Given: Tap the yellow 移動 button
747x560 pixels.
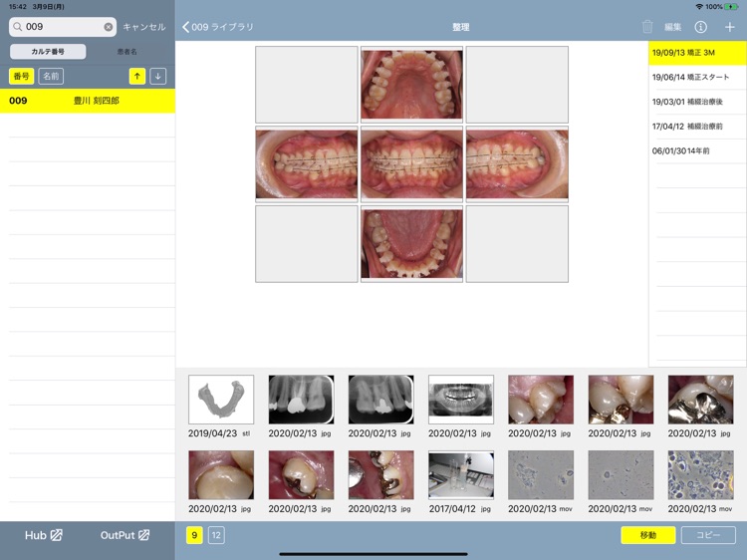Looking at the screenshot, I should (x=648, y=535).
